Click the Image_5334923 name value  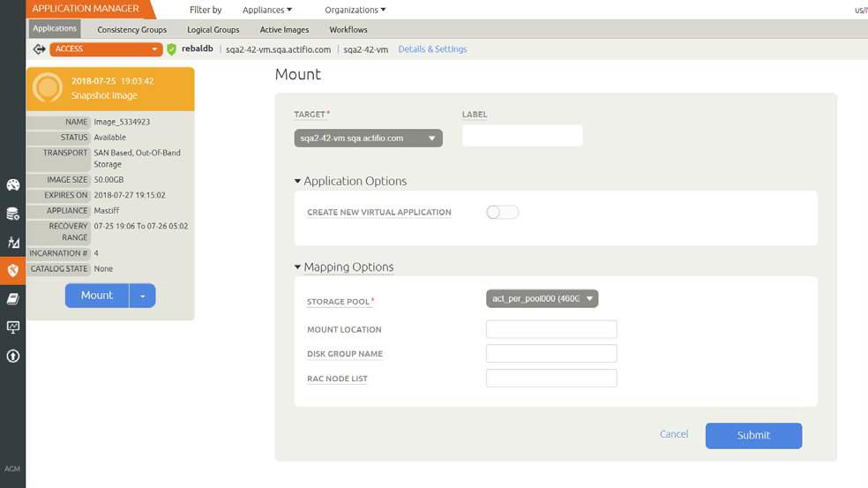pyautogui.click(x=122, y=122)
